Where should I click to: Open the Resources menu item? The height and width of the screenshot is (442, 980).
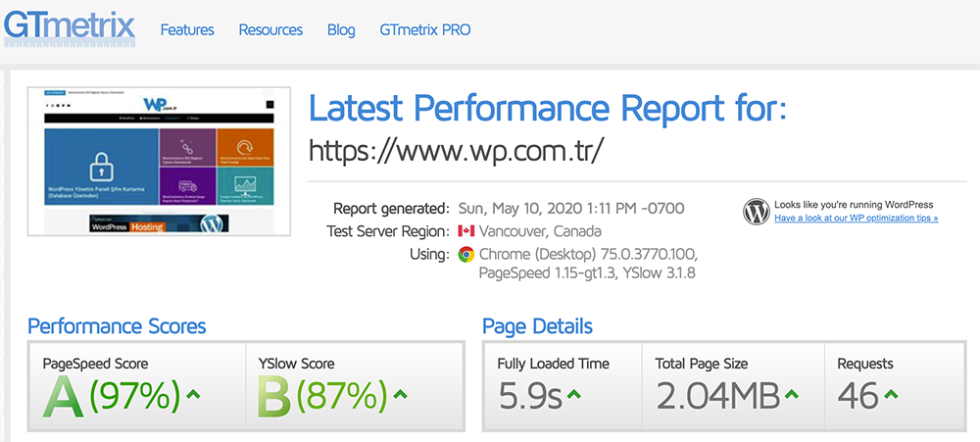click(270, 30)
